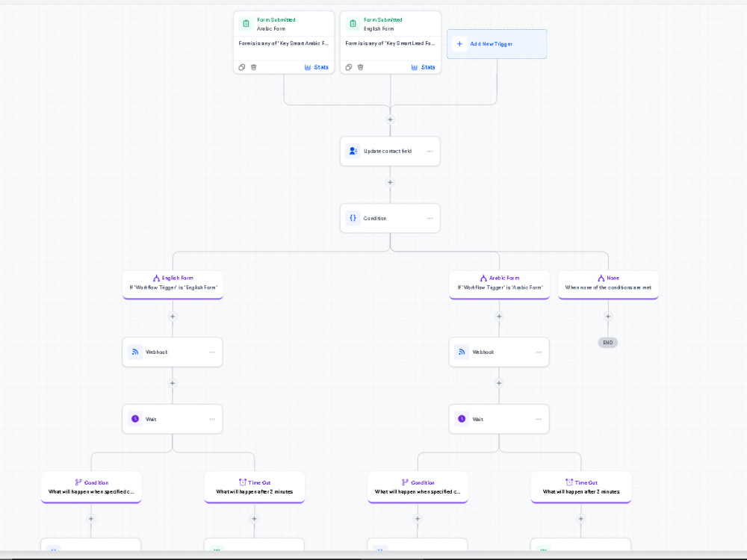Click Add New Trigger button
Screen dimensions: 747x560
(x=497, y=44)
